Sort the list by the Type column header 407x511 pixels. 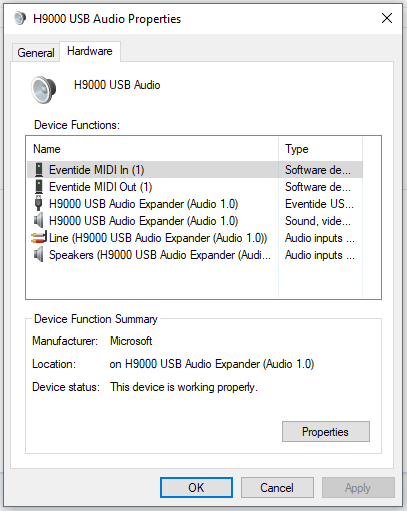point(320,149)
